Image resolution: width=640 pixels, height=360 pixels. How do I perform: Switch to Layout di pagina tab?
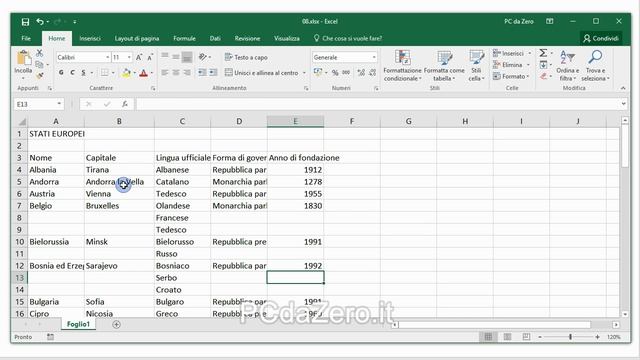(137, 38)
